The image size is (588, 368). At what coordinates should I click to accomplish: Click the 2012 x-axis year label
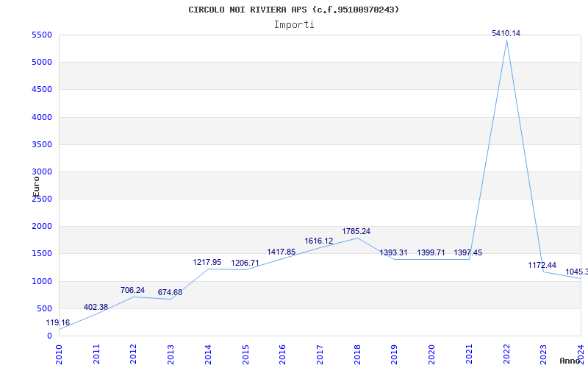(134, 354)
